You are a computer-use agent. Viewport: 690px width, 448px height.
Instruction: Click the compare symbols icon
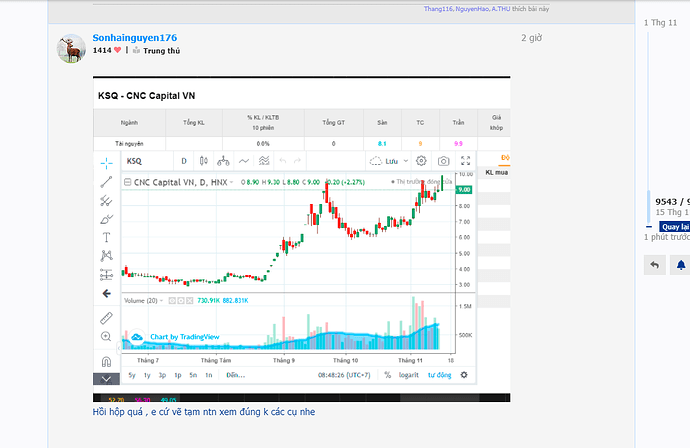(223, 161)
